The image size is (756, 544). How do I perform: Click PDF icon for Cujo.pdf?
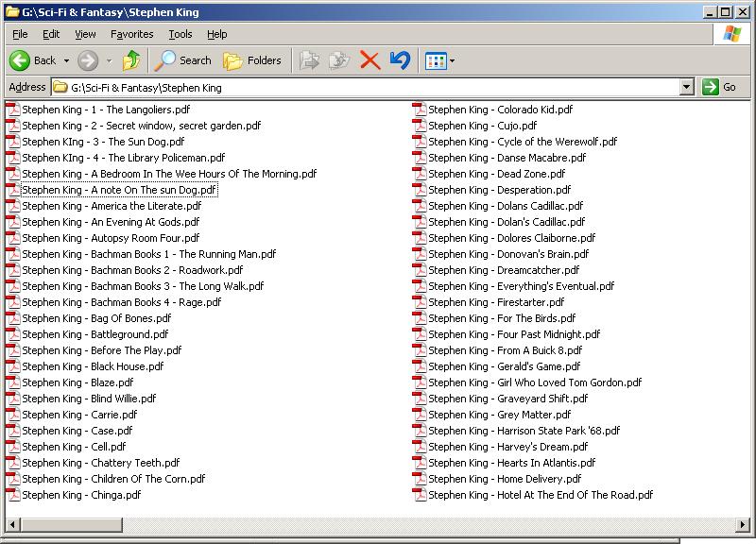pos(420,125)
